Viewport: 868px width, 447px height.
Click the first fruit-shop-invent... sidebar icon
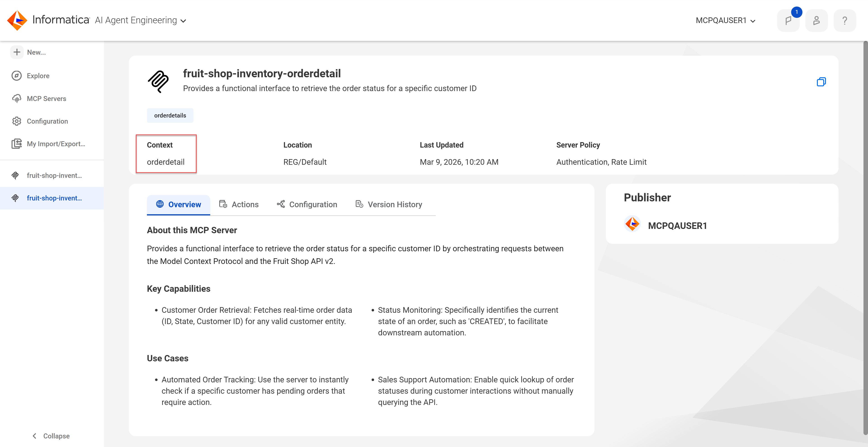tap(15, 176)
